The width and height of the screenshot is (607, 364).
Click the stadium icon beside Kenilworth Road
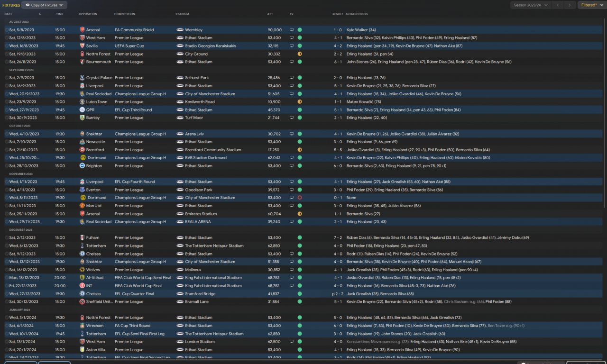coord(180,102)
